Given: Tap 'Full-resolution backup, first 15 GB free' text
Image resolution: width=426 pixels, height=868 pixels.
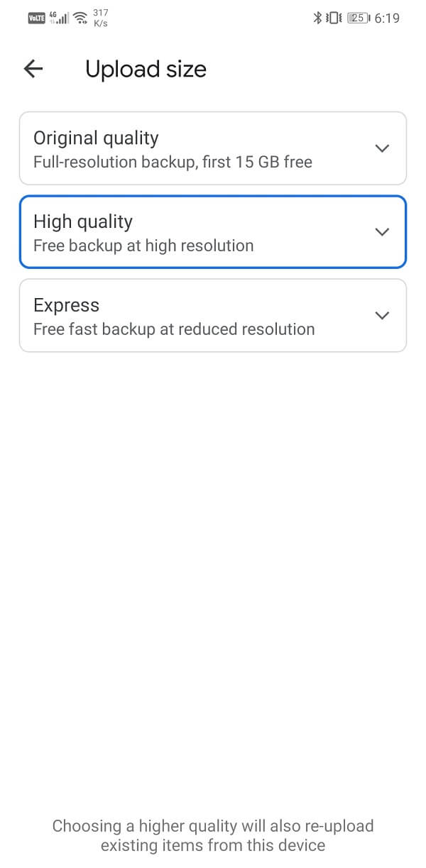Looking at the screenshot, I should pos(173,163).
